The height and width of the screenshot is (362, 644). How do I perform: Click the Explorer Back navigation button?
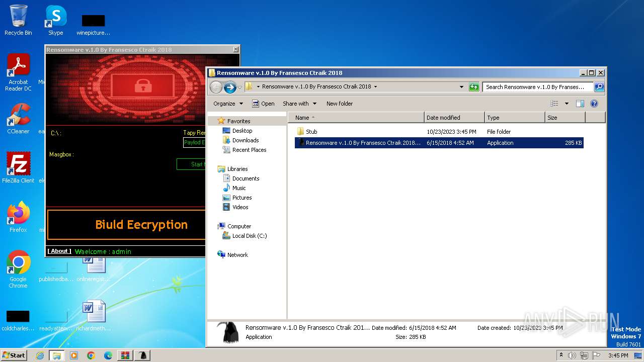pyautogui.click(x=216, y=87)
